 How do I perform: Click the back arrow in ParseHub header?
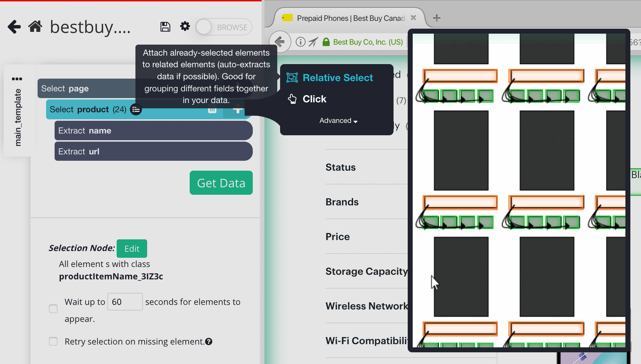(x=14, y=27)
